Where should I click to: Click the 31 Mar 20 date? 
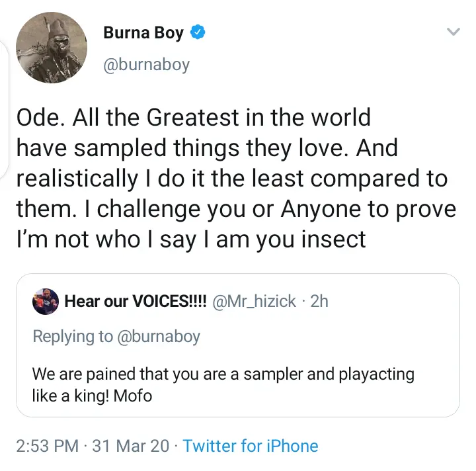(130, 446)
